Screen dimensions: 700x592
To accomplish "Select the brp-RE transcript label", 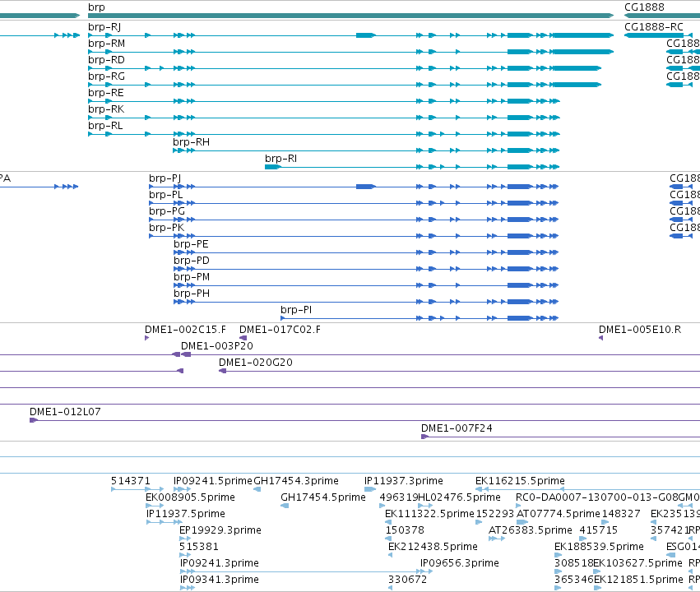I will 106,93.
